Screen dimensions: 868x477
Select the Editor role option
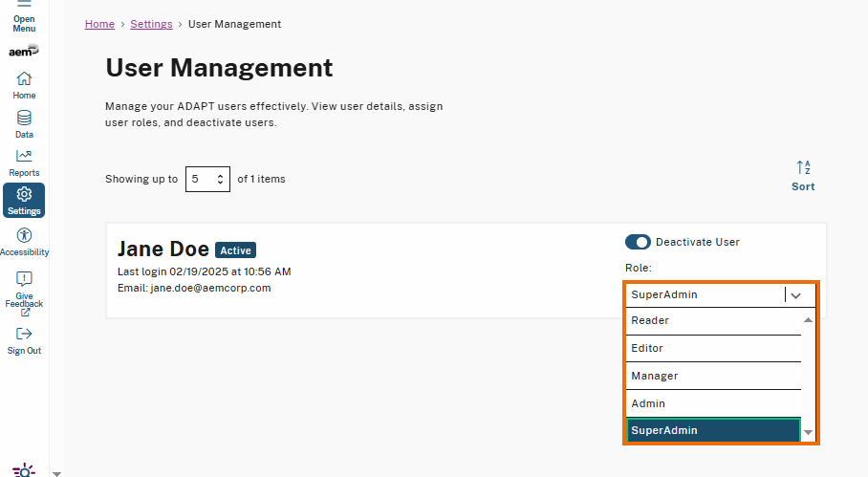713,349
